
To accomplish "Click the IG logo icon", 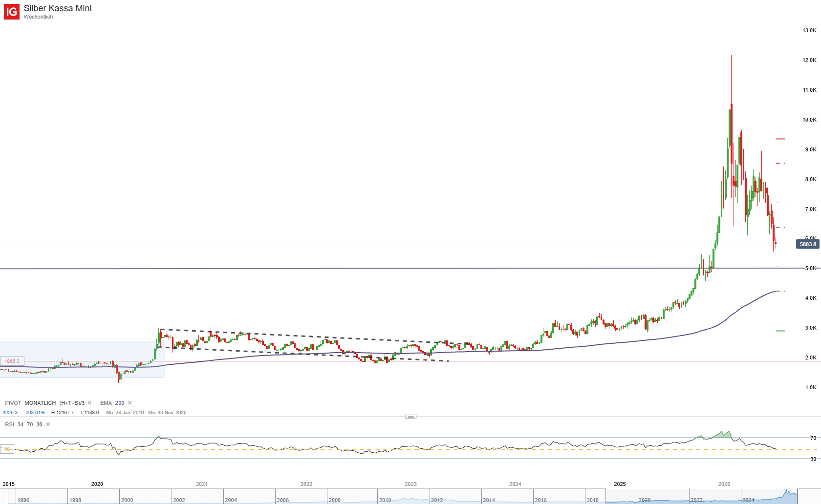I will tap(12, 12).
